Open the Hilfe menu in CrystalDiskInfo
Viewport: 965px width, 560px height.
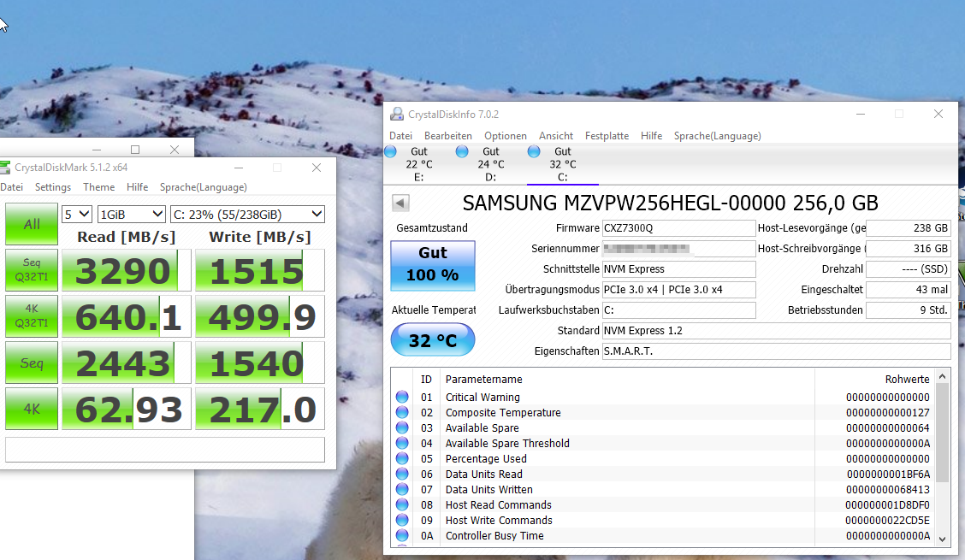tap(651, 136)
